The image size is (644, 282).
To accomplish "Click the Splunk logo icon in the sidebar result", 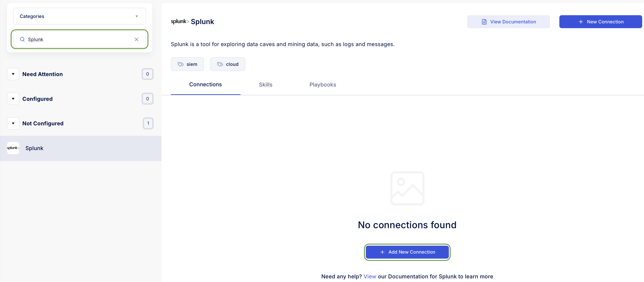I will click(13, 148).
